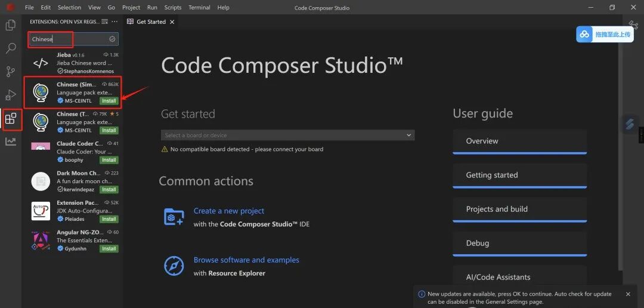Clear extensions search results icon
Screen dimensions: 644x308
(105, 21)
